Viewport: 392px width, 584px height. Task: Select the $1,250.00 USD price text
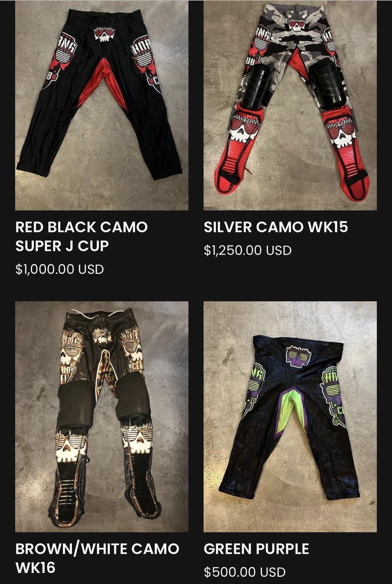248,250
